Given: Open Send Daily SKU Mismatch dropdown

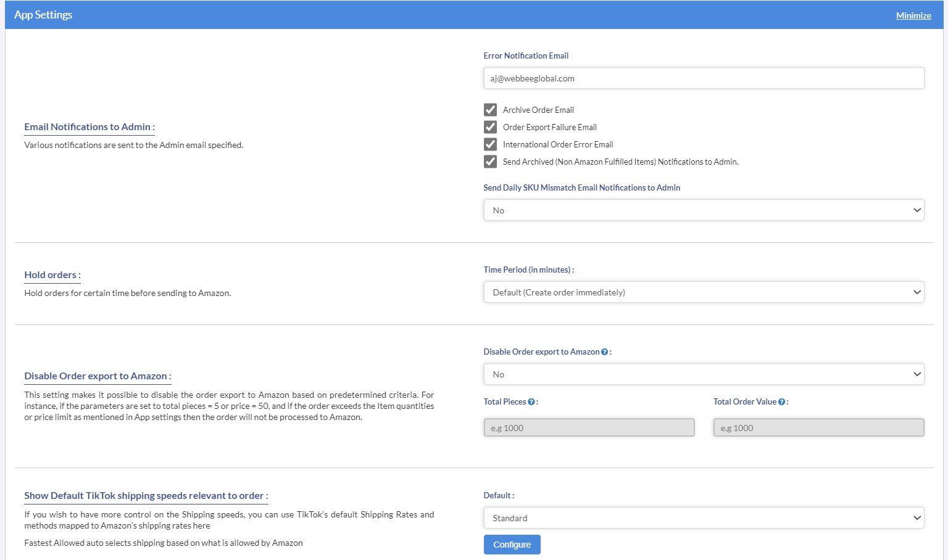Looking at the screenshot, I should (x=704, y=210).
